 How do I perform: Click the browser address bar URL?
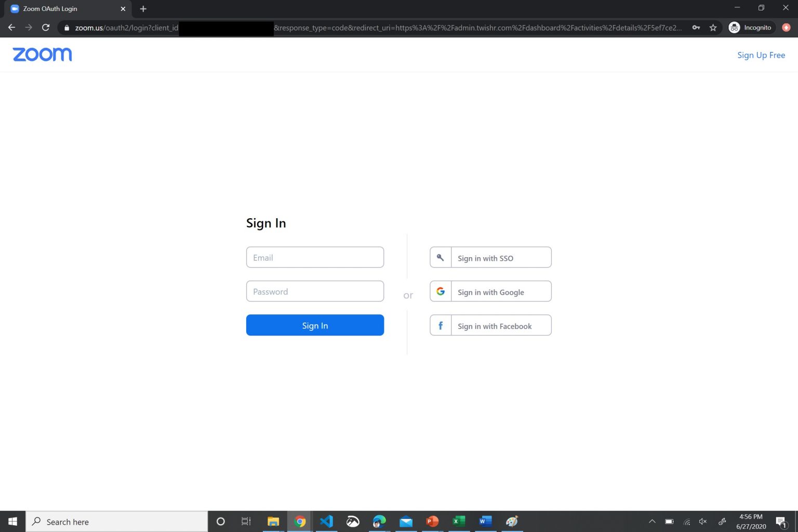pyautogui.click(x=378, y=28)
